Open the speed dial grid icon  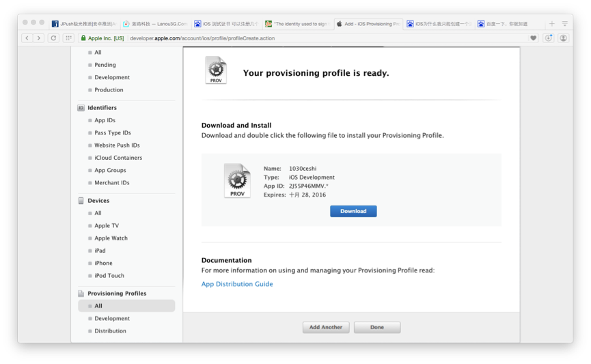point(68,38)
